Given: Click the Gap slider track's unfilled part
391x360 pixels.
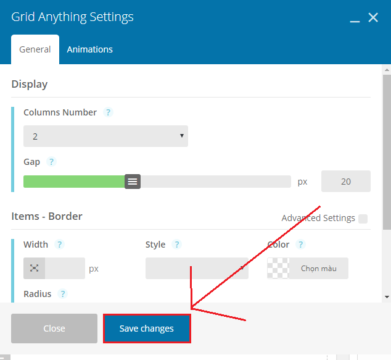Looking at the screenshot, I should (x=216, y=182).
